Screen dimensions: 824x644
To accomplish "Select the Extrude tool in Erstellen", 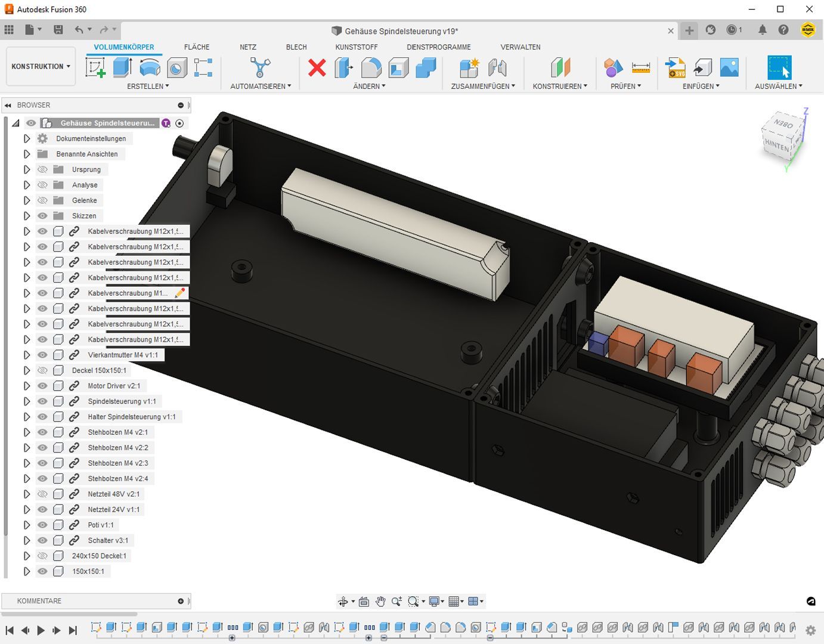I will (x=122, y=67).
